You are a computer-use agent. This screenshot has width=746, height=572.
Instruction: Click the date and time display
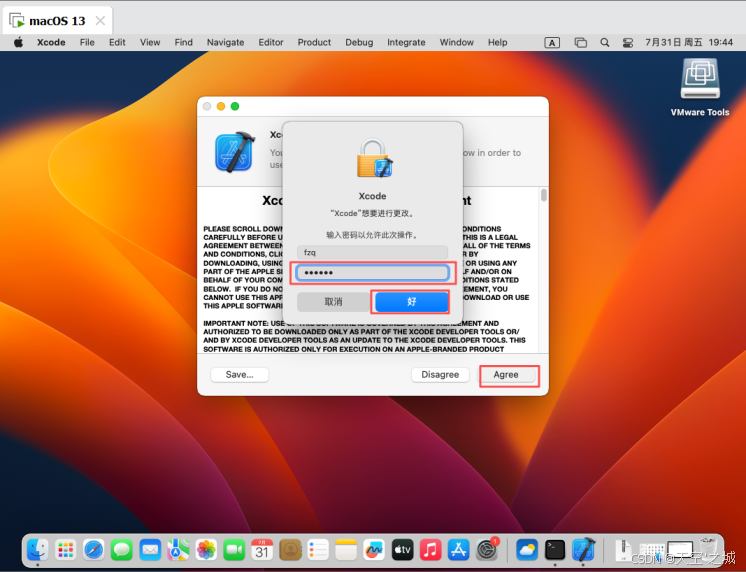[689, 42]
